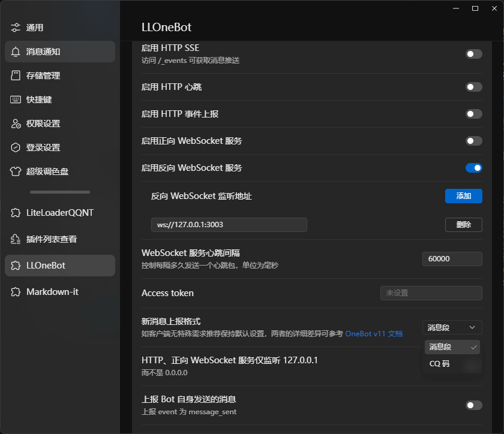Click the keyboard icon for 快捷键
Screen dimensions: 504x434
[16, 100]
